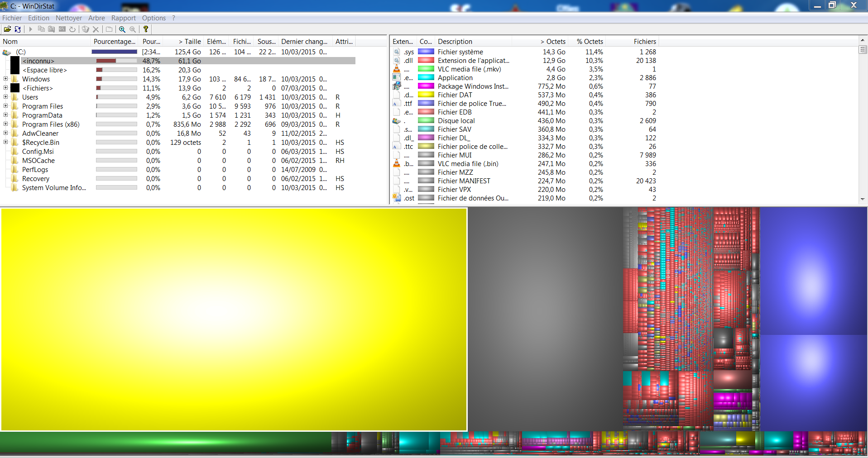Click the Dernier chang... column header
The image size is (868, 458).
[305, 42]
